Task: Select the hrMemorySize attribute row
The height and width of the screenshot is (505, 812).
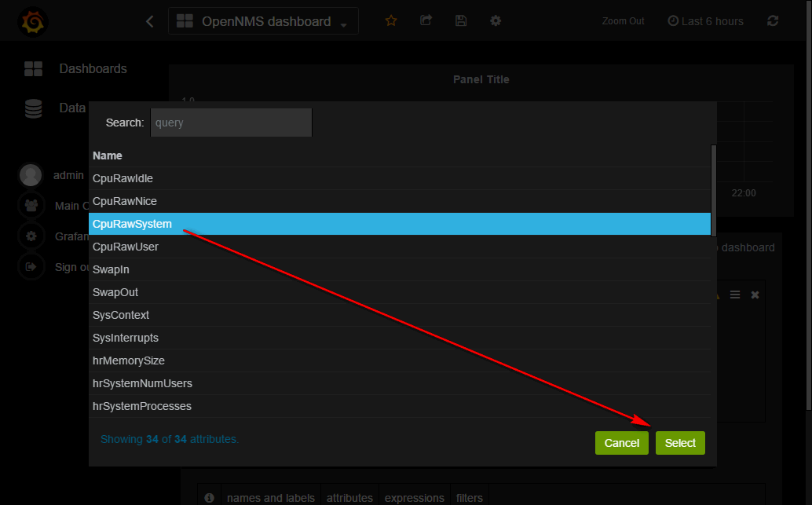Action: click(399, 360)
